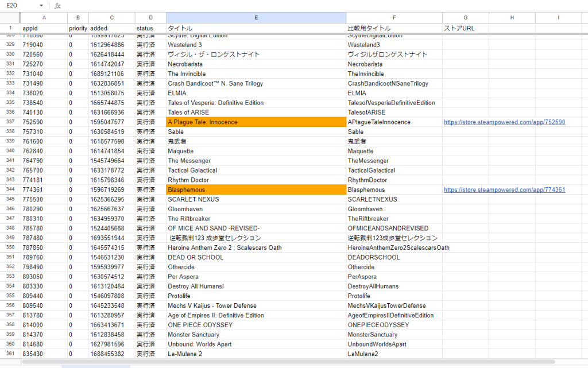Select the ストアURL header cell
The image size is (588, 368).
tap(465, 28)
